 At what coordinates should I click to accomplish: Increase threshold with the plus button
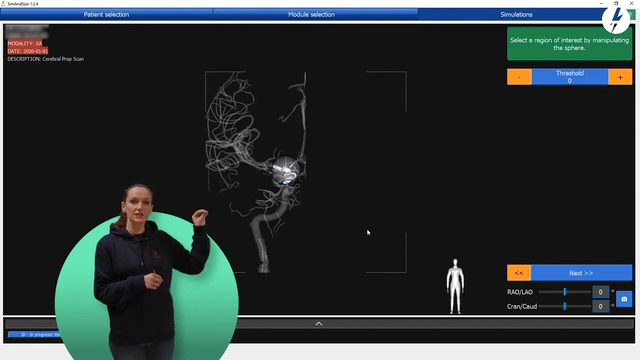(620, 77)
